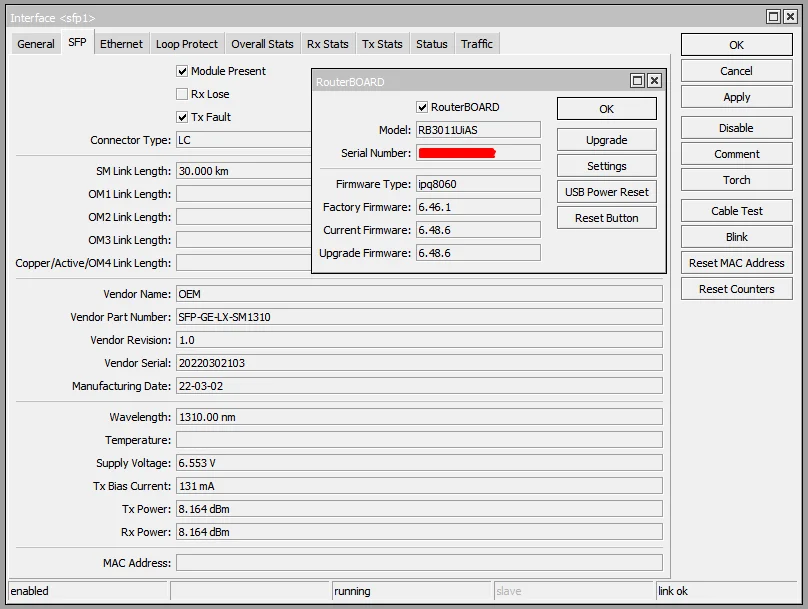Click the Upgrade firmware button
This screenshot has width=808, height=609.
coord(607,140)
